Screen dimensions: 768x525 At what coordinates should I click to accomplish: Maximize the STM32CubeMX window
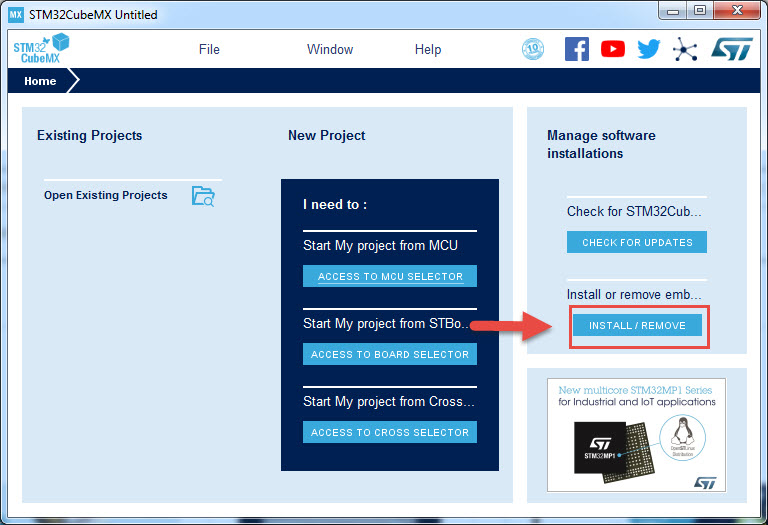pyautogui.click(x=700, y=11)
